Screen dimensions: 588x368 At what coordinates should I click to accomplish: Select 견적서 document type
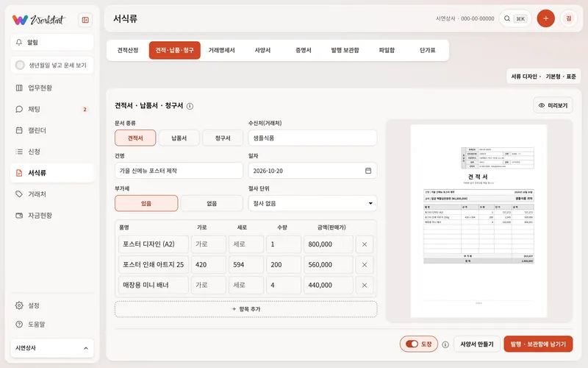tap(135, 138)
